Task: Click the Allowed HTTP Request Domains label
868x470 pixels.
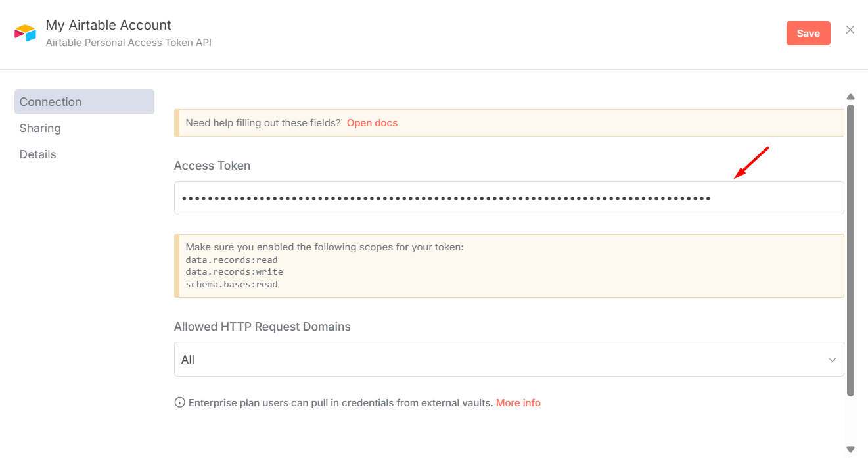Action: point(262,327)
